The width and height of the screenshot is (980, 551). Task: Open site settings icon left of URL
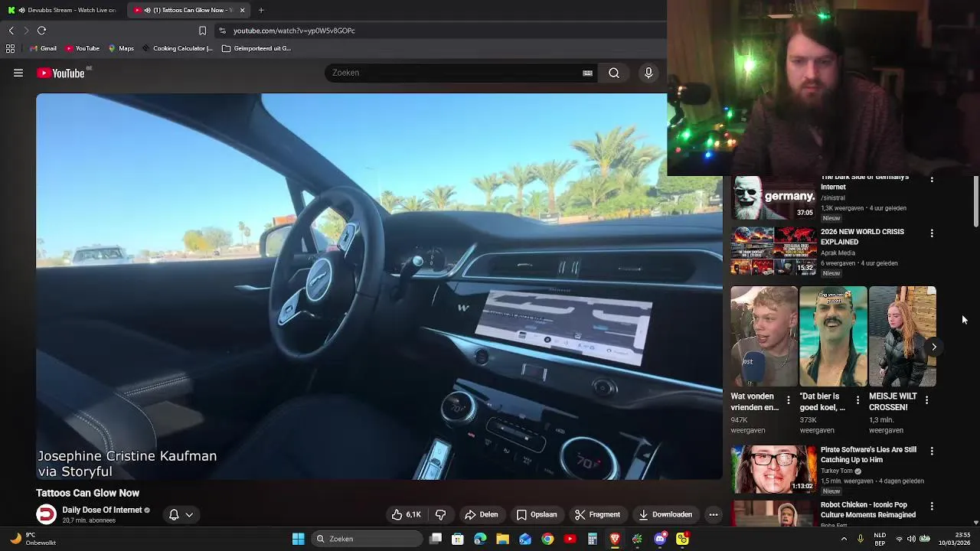click(x=222, y=31)
